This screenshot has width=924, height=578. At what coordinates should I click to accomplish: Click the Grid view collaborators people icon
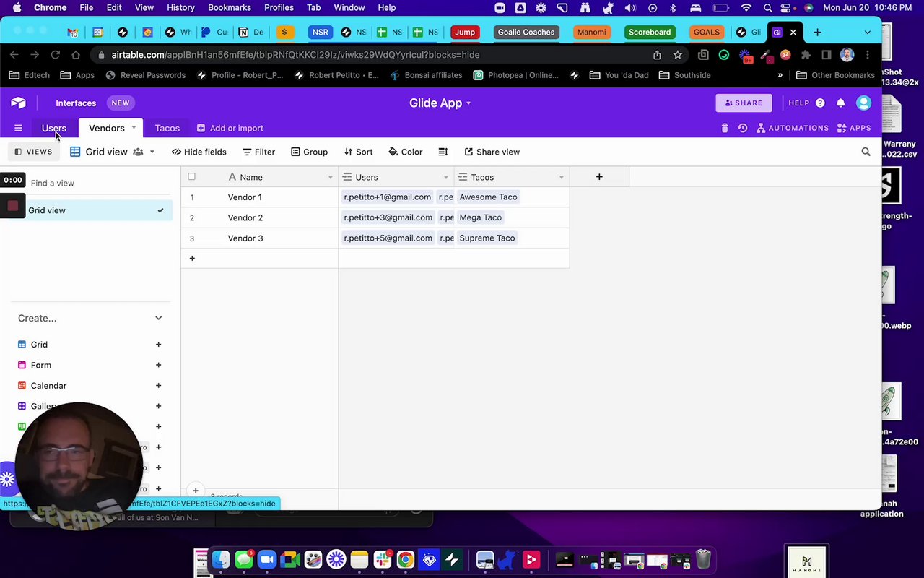[138, 152]
